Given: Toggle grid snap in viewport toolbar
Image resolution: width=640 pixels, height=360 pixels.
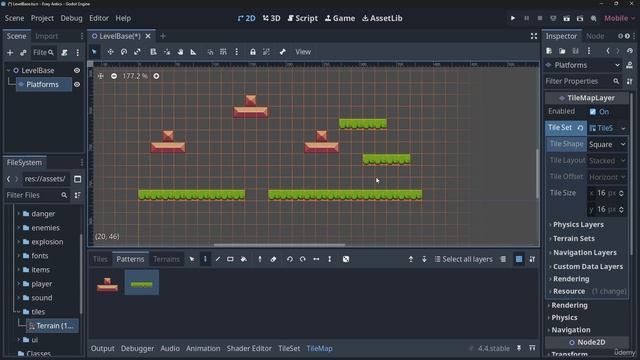Looking at the screenshot, I should pyautogui.click(x=223, y=52).
